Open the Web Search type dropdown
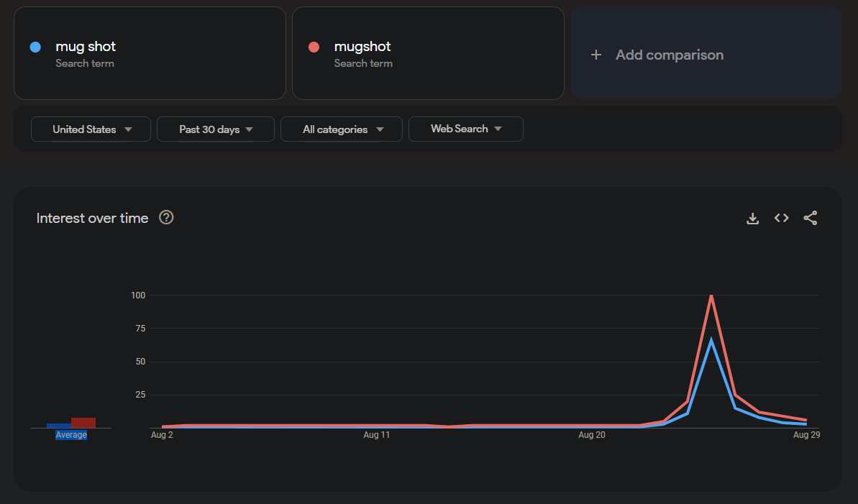858x504 pixels. [465, 129]
